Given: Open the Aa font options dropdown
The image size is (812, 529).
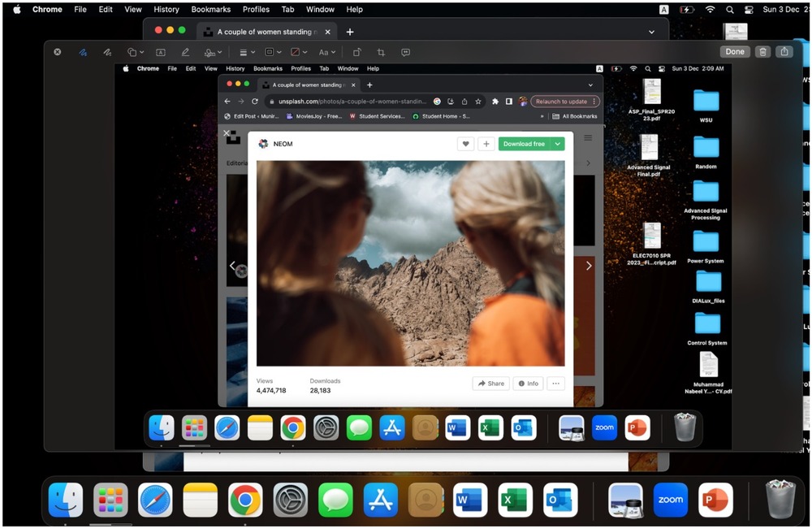Looking at the screenshot, I should point(324,52).
